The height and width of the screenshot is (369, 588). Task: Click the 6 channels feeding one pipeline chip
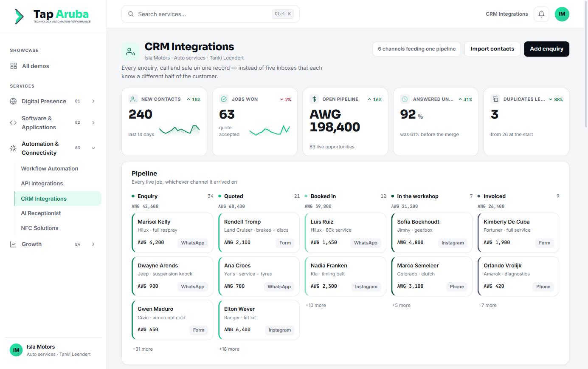pyautogui.click(x=416, y=49)
